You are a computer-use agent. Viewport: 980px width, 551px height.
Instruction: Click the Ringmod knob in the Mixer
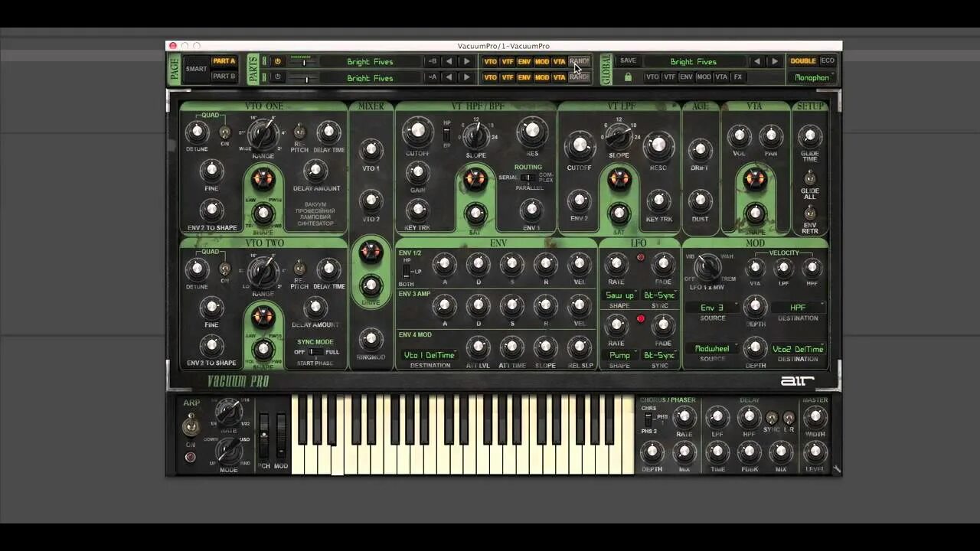click(x=371, y=339)
